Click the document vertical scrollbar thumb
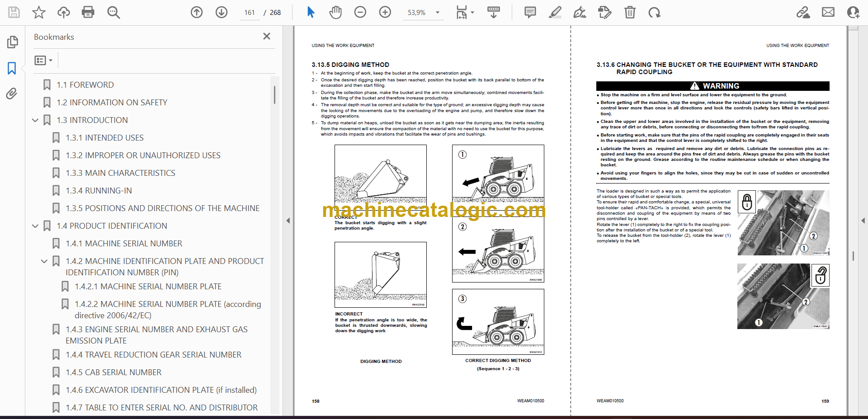Viewport: 868px width, 419px height. pos(853,256)
